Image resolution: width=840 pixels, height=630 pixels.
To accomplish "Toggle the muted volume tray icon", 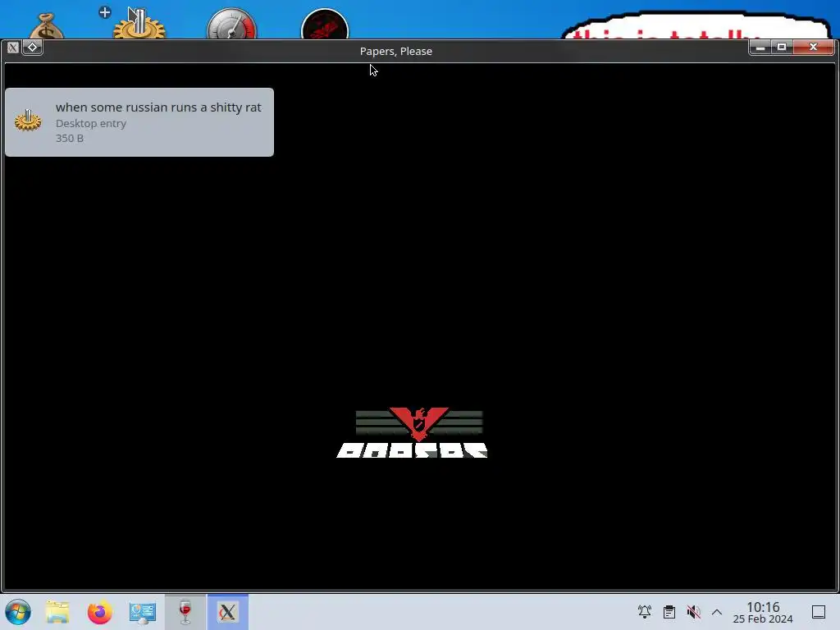I will tap(693, 612).
